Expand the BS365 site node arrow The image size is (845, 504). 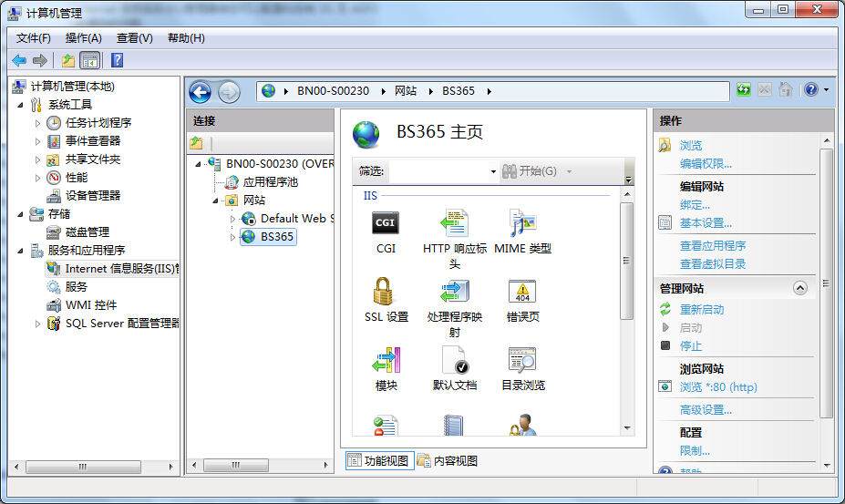coord(232,237)
